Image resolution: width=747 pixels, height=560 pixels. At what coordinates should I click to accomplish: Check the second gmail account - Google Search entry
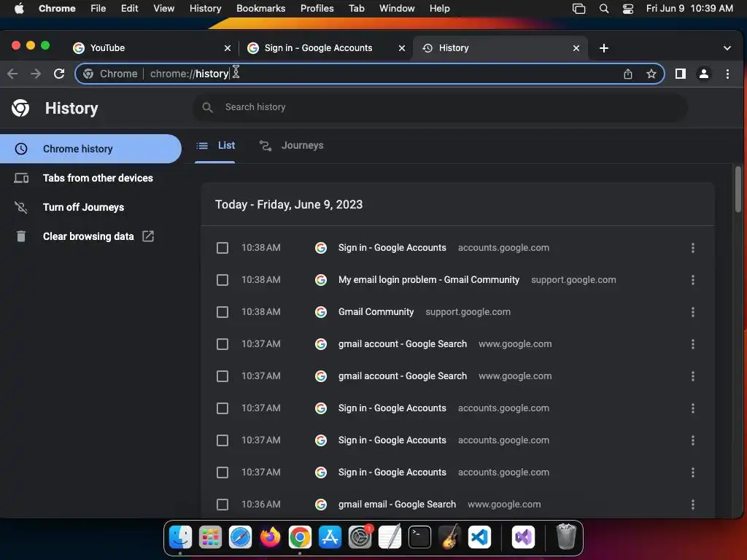pos(222,376)
